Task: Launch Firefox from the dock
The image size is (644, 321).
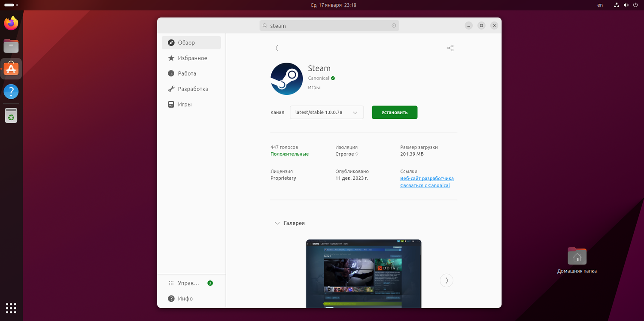Action: (x=11, y=23)
